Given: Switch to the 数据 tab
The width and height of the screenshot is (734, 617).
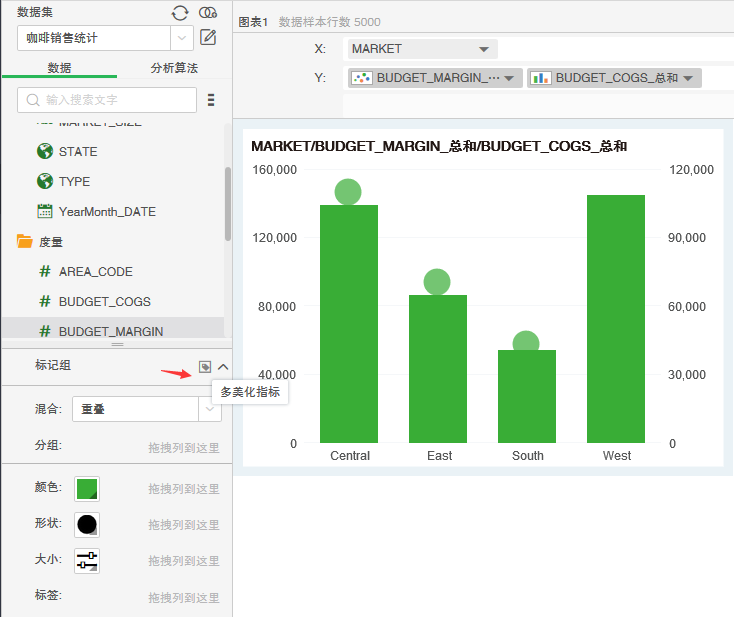Looking at the screenshot, I should click(59, 68).
